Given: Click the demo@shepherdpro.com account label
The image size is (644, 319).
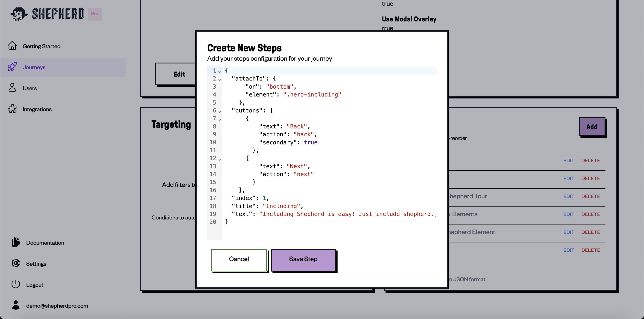Looking at the screenshot, I should (57, 306).
